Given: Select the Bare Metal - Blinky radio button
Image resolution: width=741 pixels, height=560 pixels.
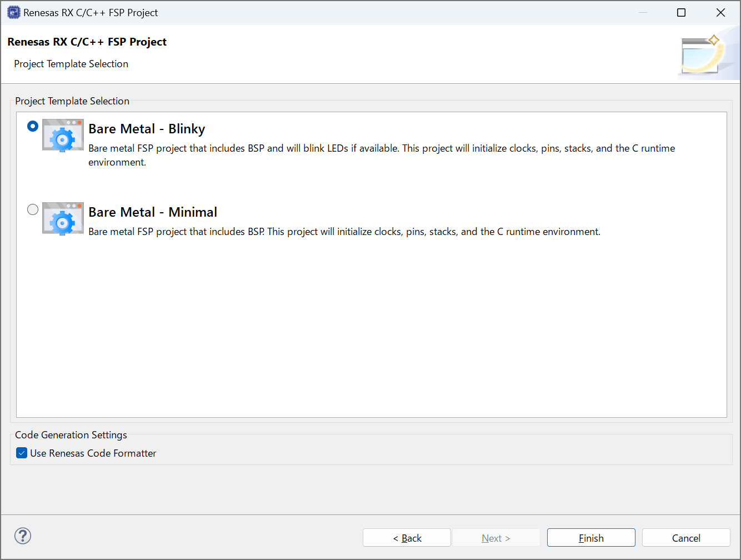Looking at the screenshot, I should (33, 126).
